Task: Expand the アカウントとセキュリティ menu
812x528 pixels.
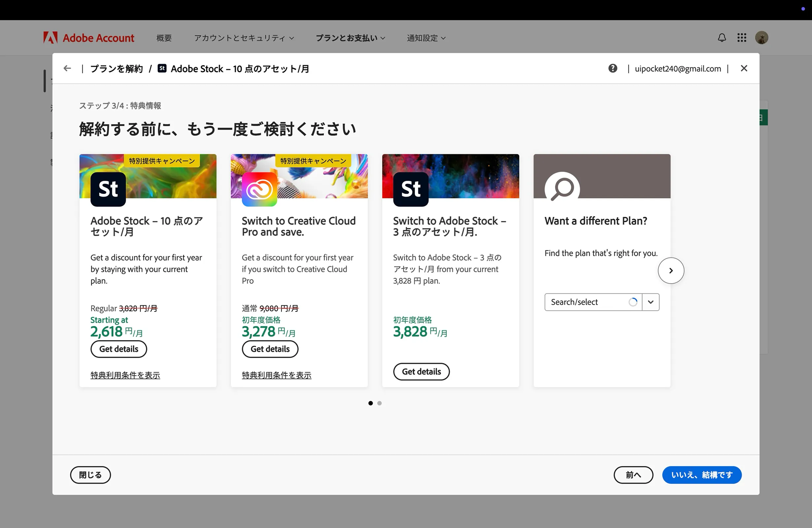Action: [244, 38]
